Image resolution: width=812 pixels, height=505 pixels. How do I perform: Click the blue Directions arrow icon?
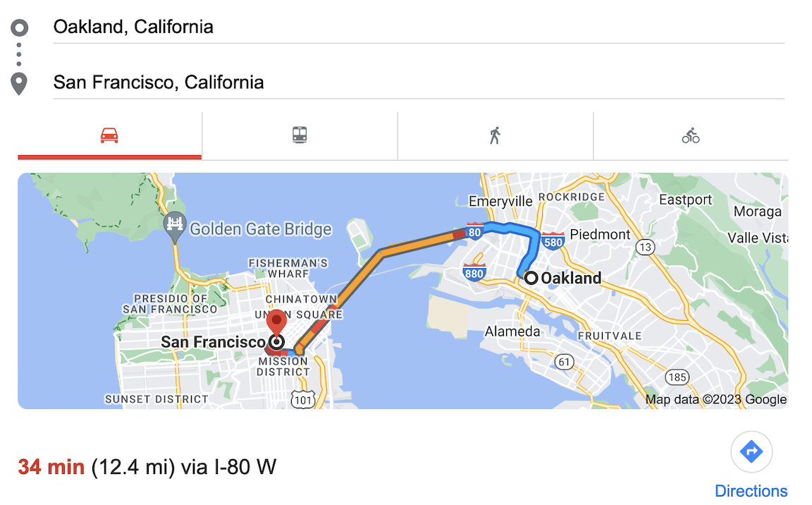click(x=751, y=451)
